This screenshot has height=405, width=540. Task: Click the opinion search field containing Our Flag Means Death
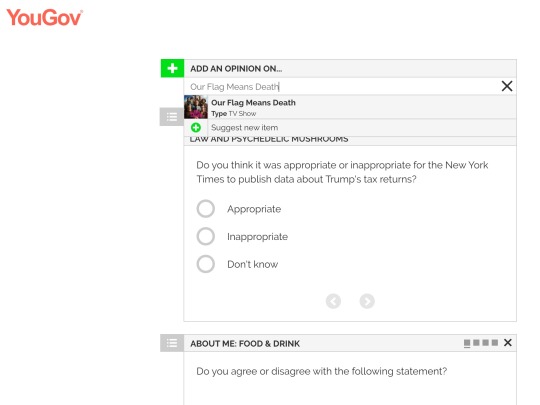[342, 86]
